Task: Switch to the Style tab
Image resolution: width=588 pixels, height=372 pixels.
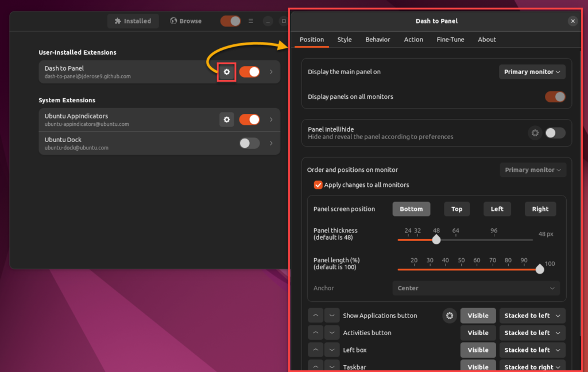Action: point(344,40)
